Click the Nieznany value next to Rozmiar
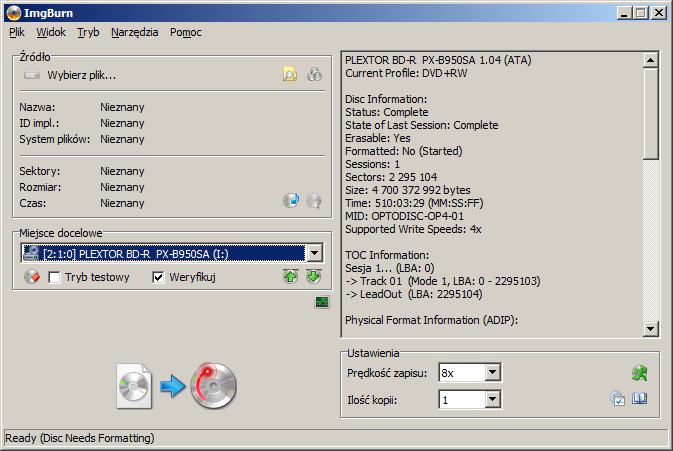The height and width of the screenshot is (451, 673). [122, 188]
